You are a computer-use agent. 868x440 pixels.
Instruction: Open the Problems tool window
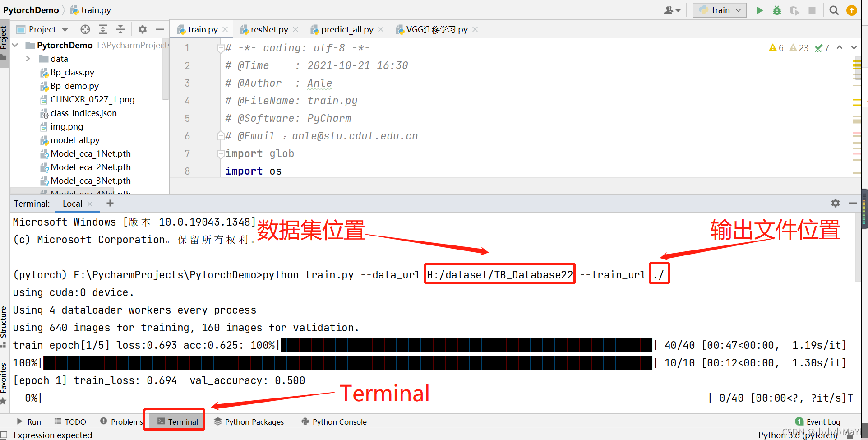click(121, 421)
